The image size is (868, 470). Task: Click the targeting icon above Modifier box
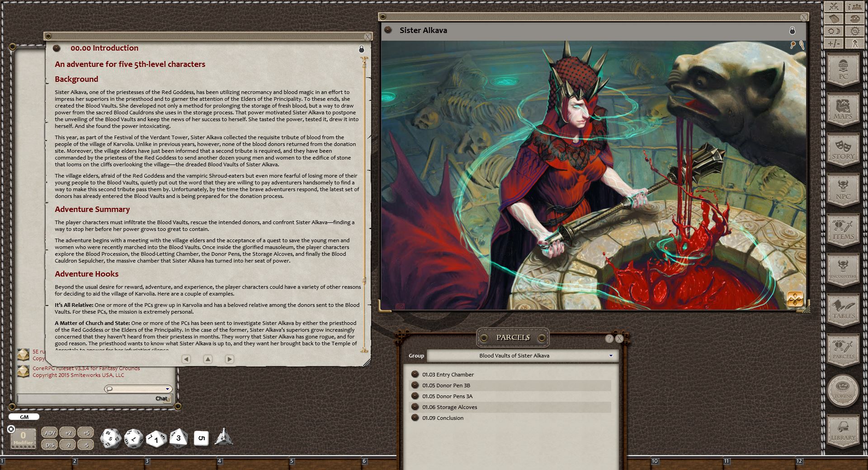(x=11, y=429)
